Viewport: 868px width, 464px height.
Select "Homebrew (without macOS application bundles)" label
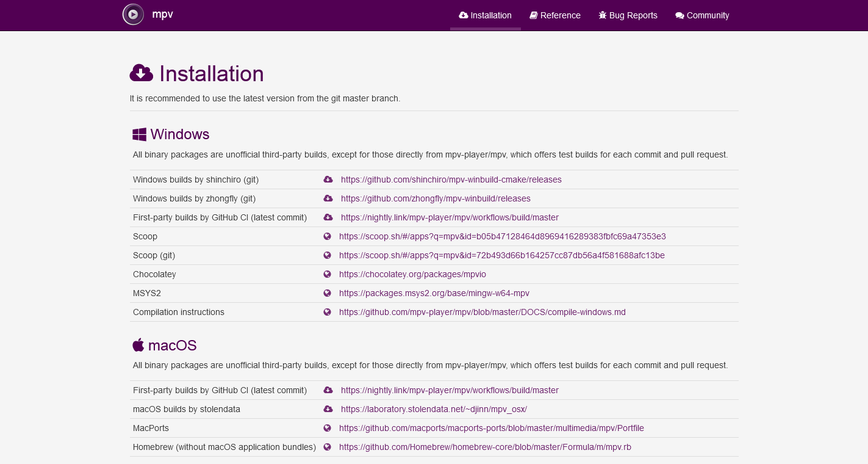pos(224,447)
